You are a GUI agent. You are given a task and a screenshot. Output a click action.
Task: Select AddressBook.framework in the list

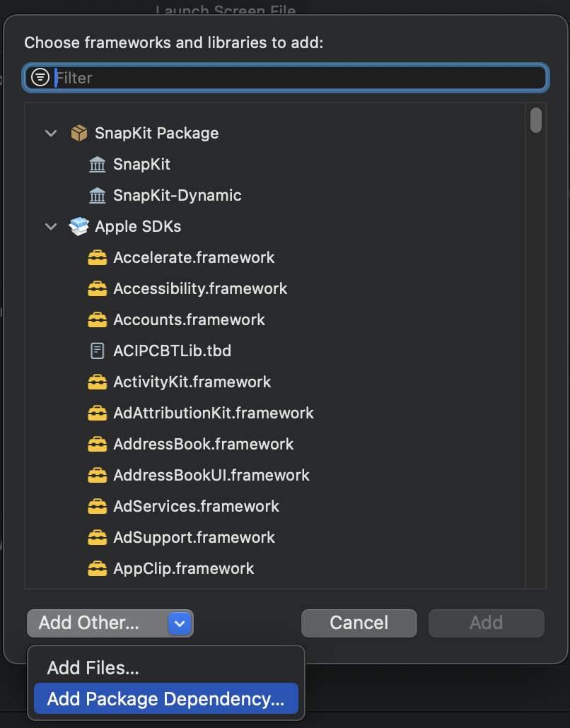point(204,445)
